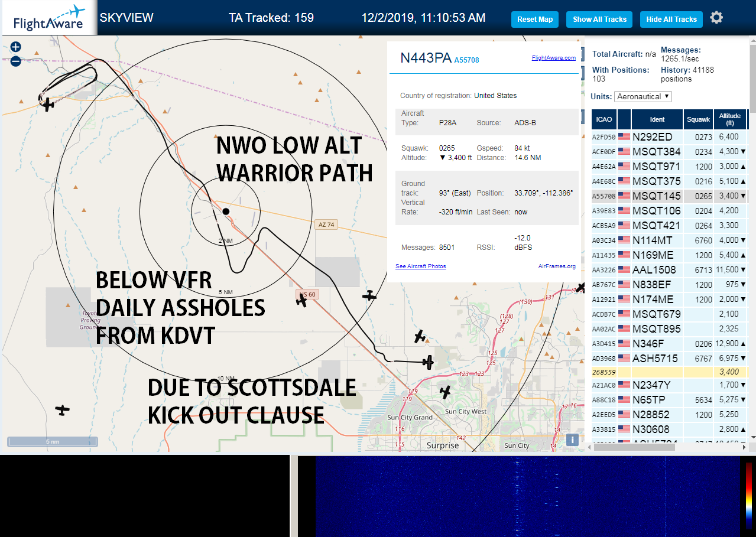Sort table by Squawk column header
Screen dimensions: 756x537
pyautogui.click(x=698, y=119)
